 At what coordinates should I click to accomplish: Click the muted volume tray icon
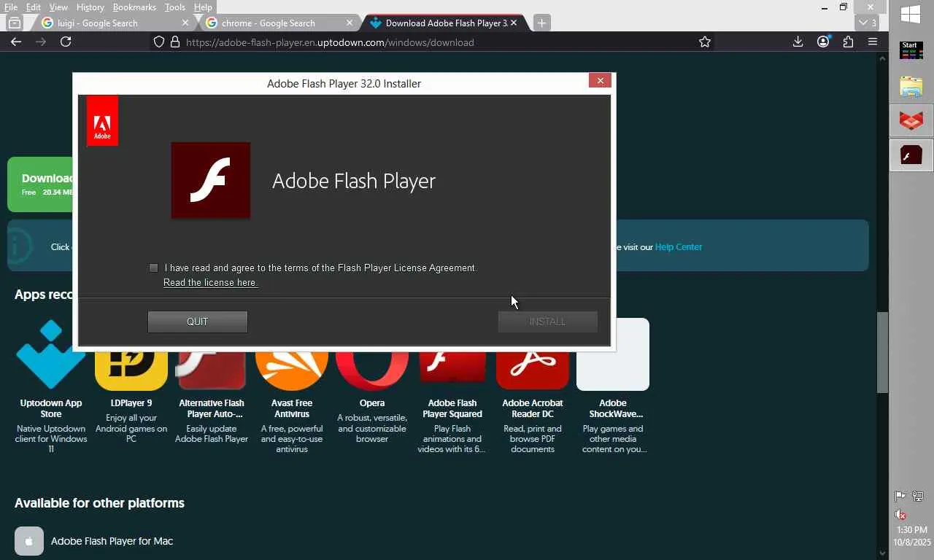[900, 515]
